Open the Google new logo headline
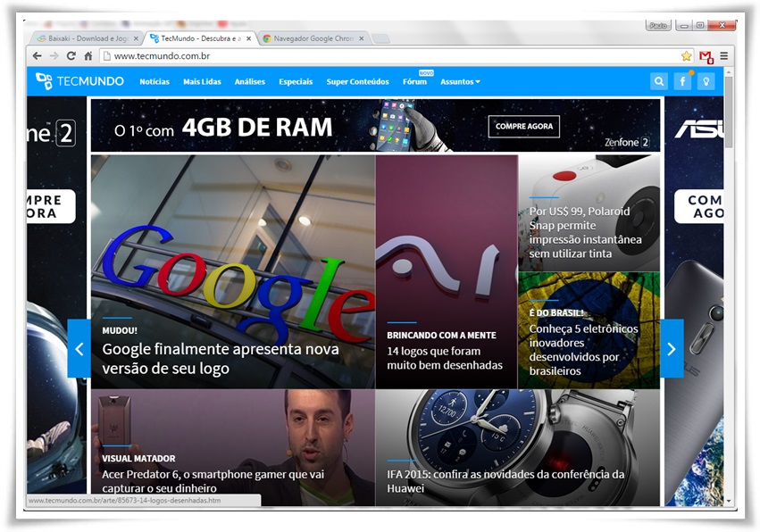Screen dimensions: 760x532 click(x=221, y=359)
